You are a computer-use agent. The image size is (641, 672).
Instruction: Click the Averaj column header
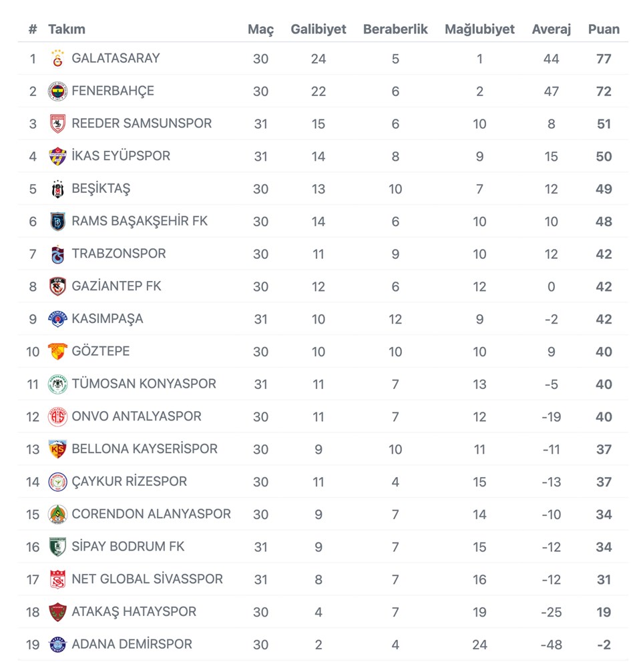[552, 29]
